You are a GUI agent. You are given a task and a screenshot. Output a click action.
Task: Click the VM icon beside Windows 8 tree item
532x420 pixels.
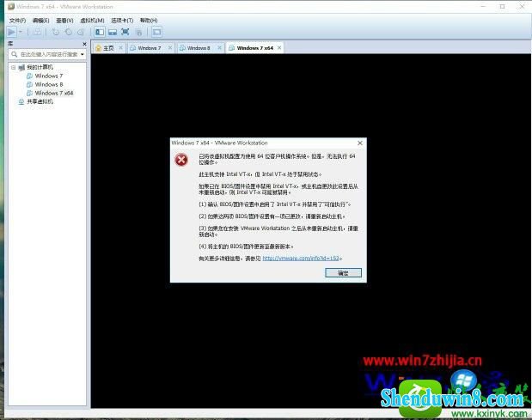(29, 84)
